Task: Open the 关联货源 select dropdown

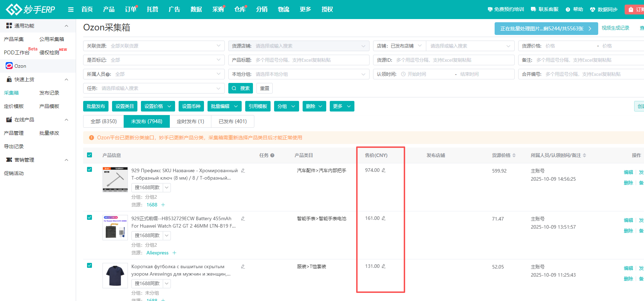Action: point(154,46)
